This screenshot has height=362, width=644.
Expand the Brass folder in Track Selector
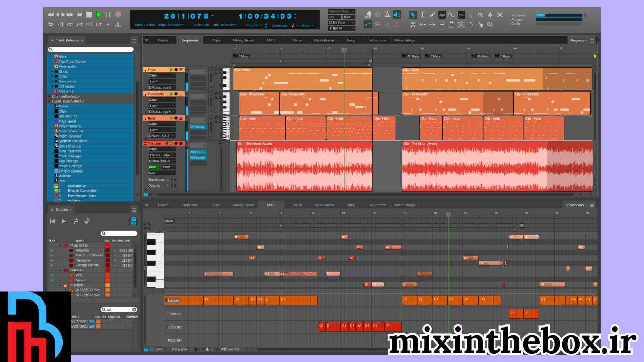tap(53, 72)
